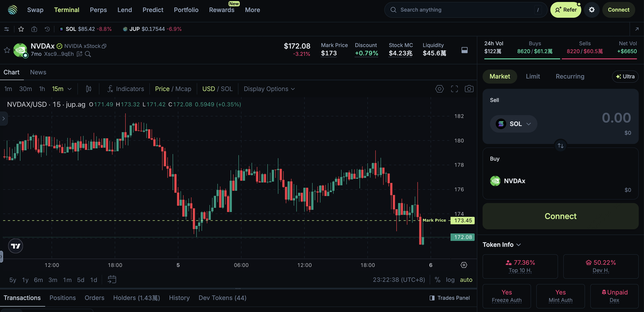Image resolution: width=644 pixels, height=312 pixels.
Task: Expand the Display Options dropdown
Action: click(269, 89)
